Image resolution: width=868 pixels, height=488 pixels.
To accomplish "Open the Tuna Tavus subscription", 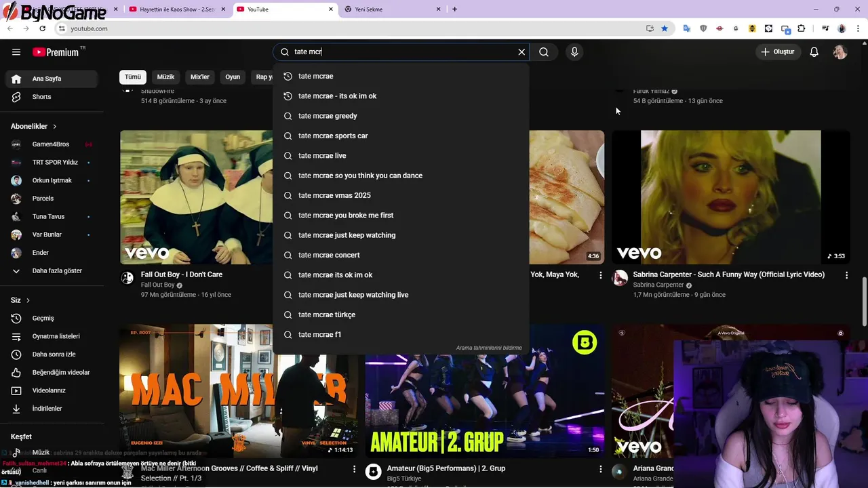I will click(52, 217).
